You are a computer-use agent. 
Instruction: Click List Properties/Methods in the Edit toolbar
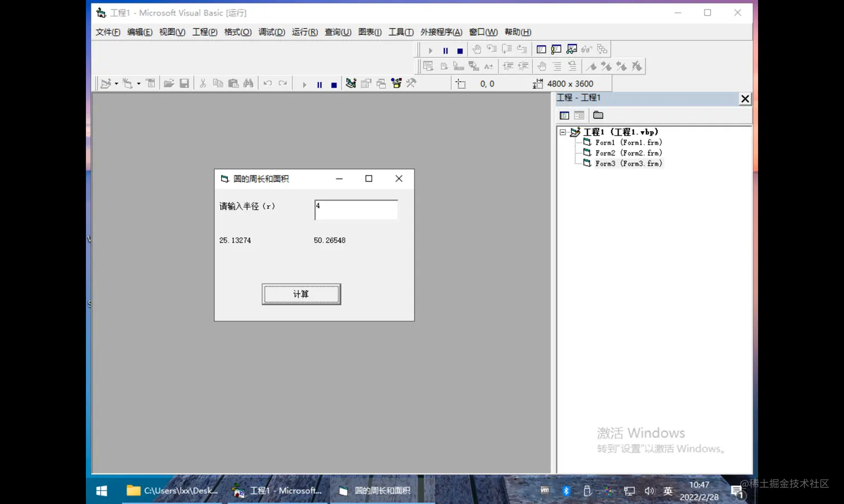click(x=428, y=66)
